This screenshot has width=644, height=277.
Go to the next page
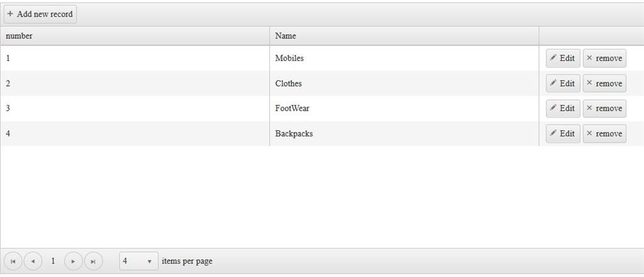tap(74, 261)
